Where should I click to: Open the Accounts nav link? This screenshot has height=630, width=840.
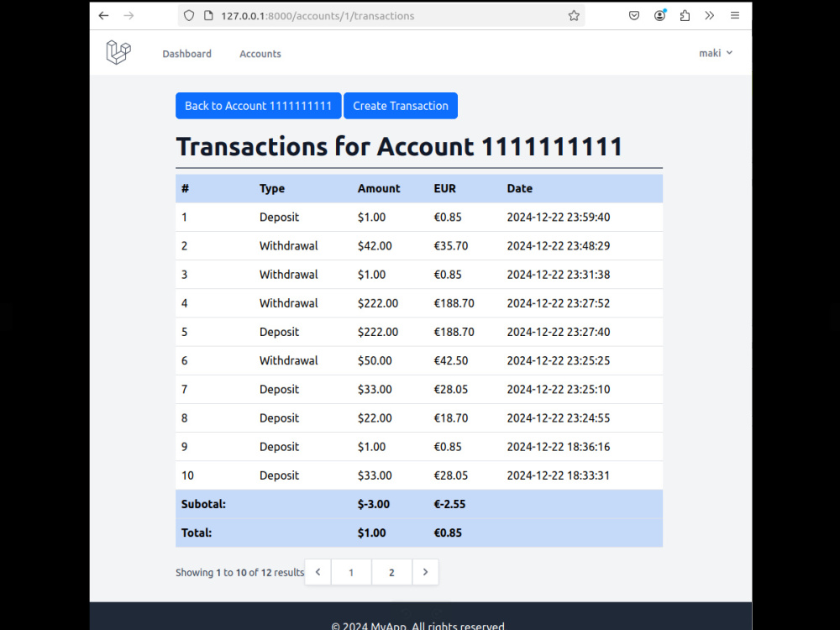click(x=260, y=54)
